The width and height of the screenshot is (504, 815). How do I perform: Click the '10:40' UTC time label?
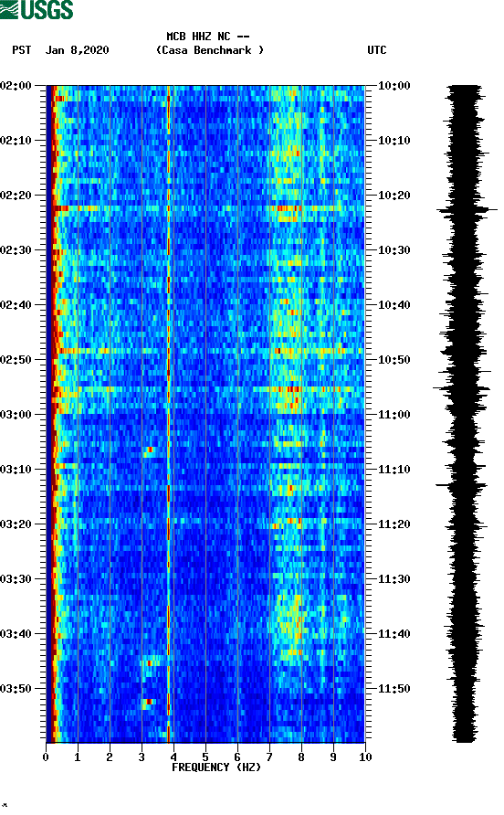(x=394, y=304)
